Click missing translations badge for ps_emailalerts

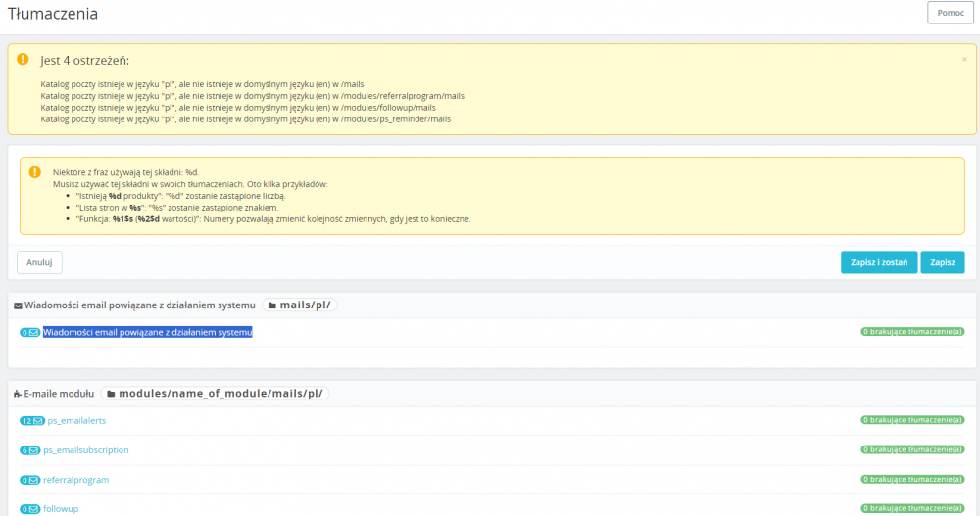(912, 420)
